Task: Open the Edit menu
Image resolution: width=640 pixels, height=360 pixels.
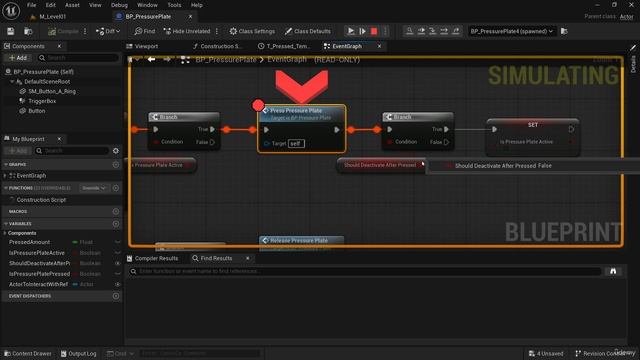Action: pos(51,5)
